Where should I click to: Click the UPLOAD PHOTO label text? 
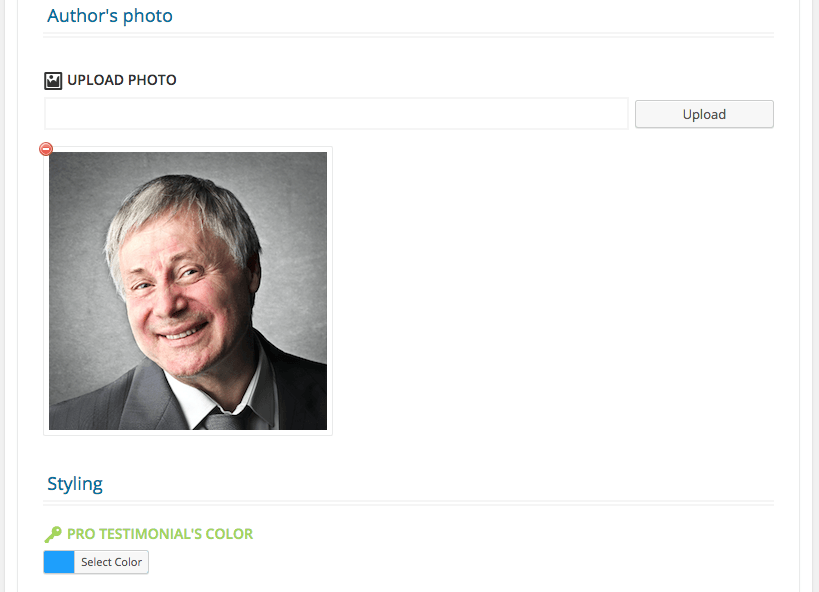(122, 80)
